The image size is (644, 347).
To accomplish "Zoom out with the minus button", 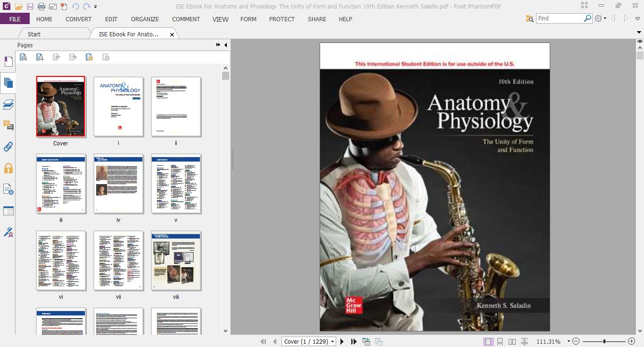I will (576, 341).
